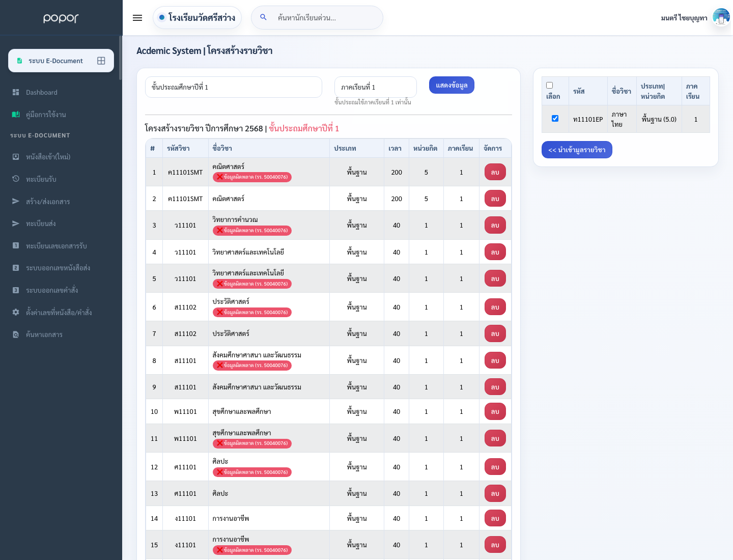733x560 pixels.
Task: Click the user profile avatar
Action: click(x=721, y=17)
